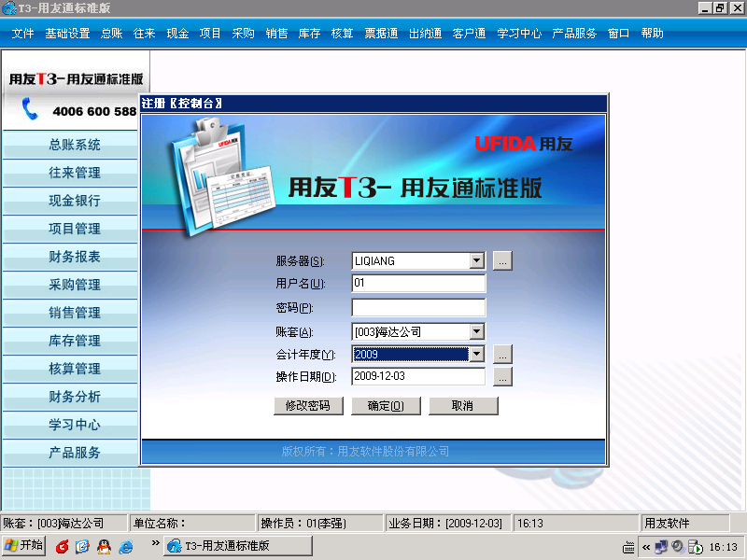Image resolution: width=747 pixels, height=560 pixels.
Task: Click the safely remove hardware tray icon
Action: tap(695, 547)
